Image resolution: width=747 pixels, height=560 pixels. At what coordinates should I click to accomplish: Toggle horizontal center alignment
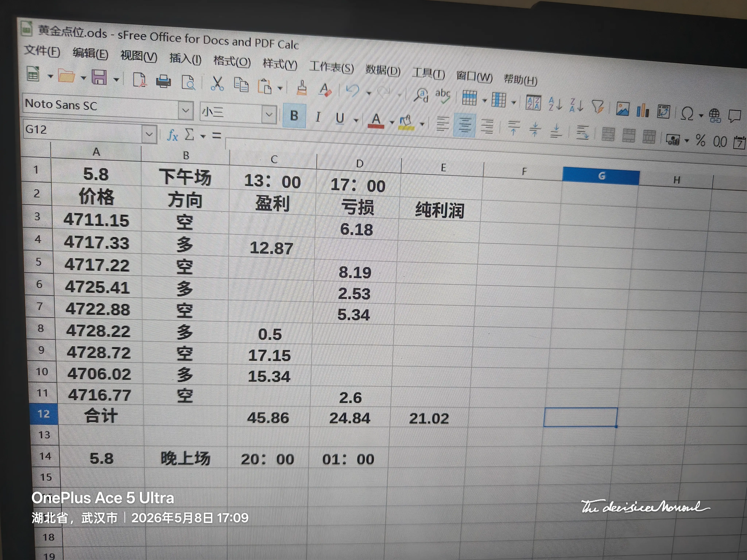[464, 125]
